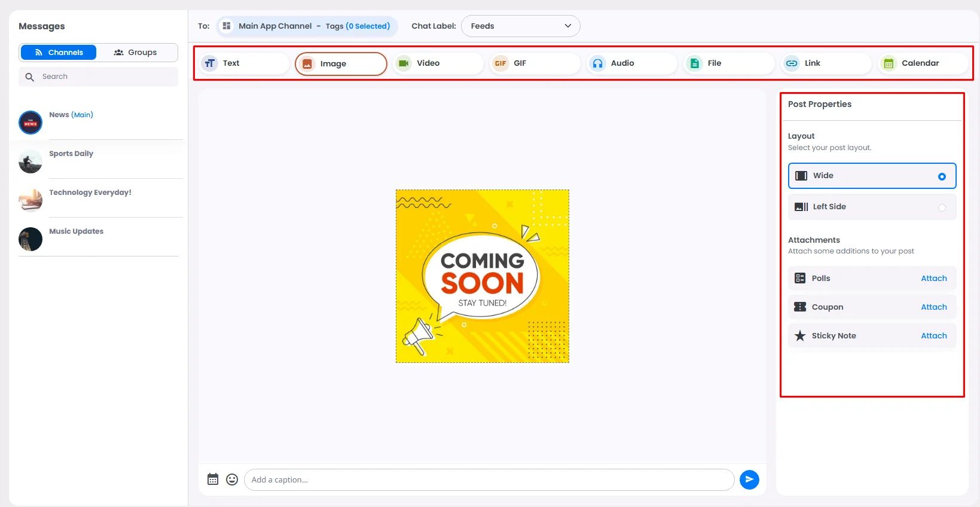
Task: Open the Sports Daily channel
Action: (x=71, y=154)
